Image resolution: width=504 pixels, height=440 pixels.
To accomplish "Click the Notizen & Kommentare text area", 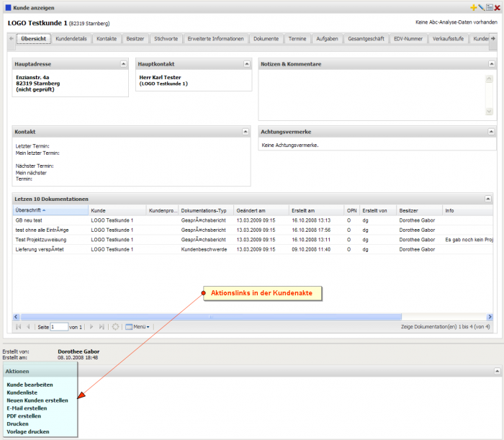I will [372, 95].
